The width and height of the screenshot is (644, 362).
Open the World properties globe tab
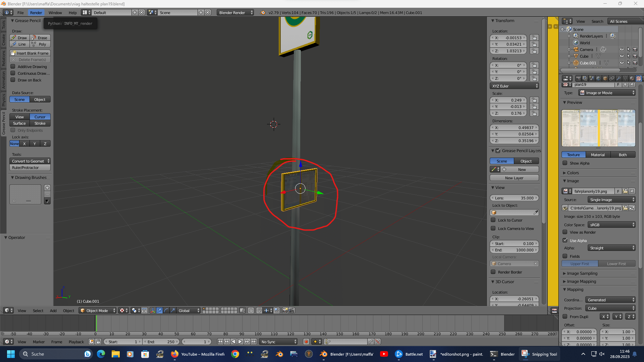(x=598, y=78)
